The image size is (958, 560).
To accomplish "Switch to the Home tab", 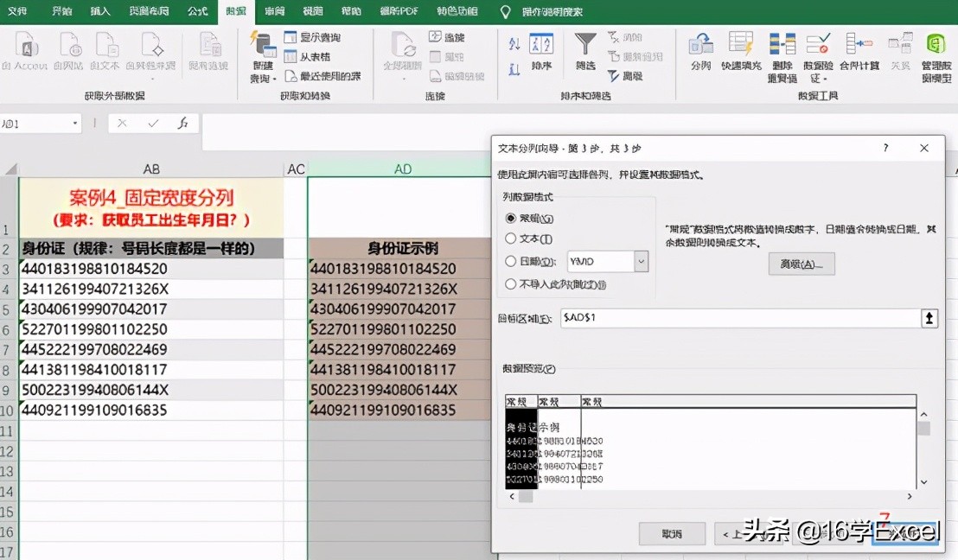I will pyautogui.click(x=61, y=11).
